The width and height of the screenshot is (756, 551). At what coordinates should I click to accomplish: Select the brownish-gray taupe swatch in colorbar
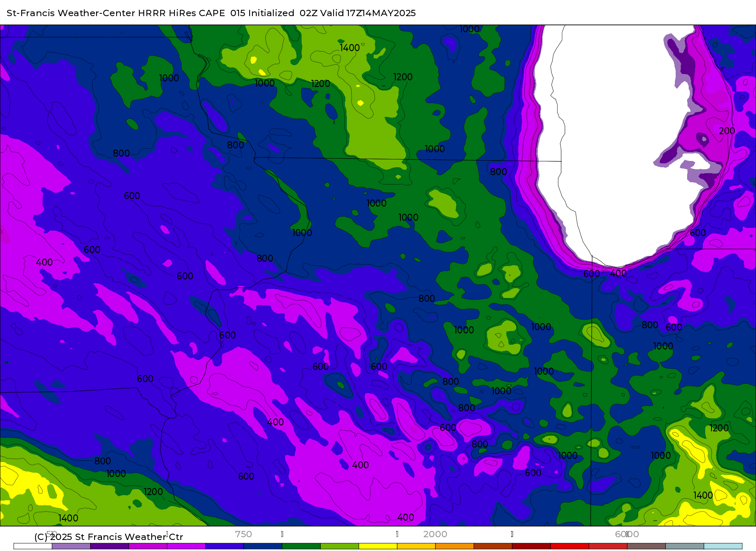646,546
